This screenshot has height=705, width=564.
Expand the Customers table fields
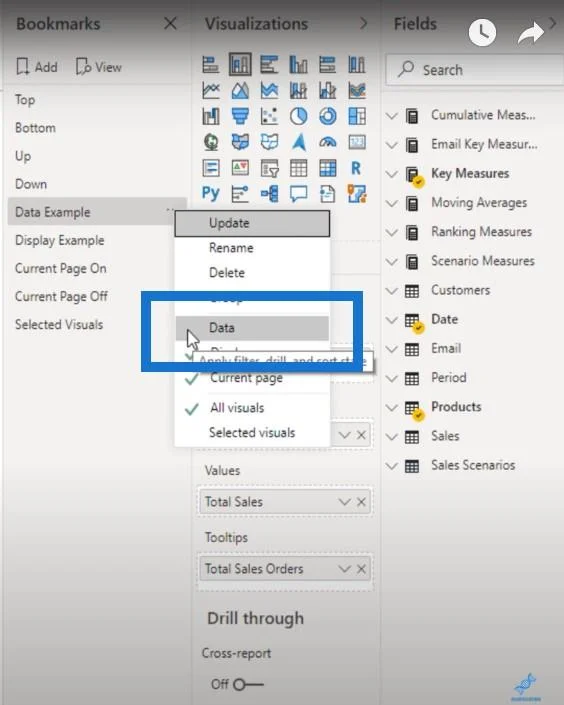point(392,291)
